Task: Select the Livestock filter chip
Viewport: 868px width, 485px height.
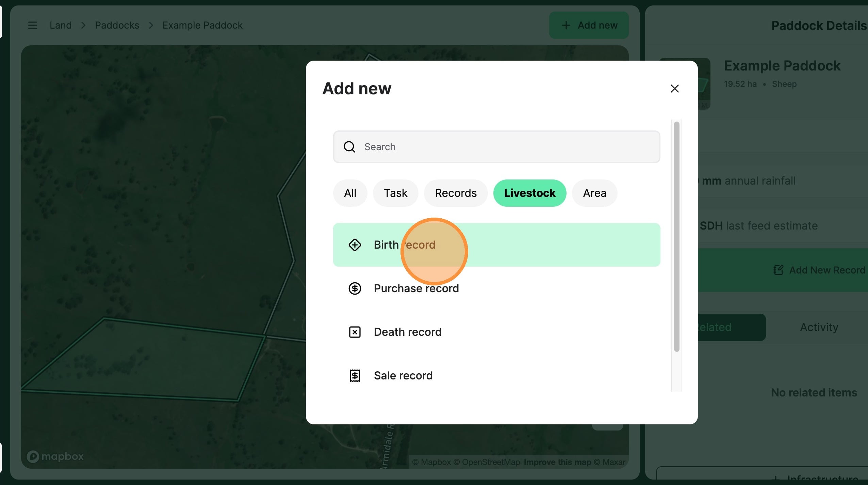Action: coord(529,193)
